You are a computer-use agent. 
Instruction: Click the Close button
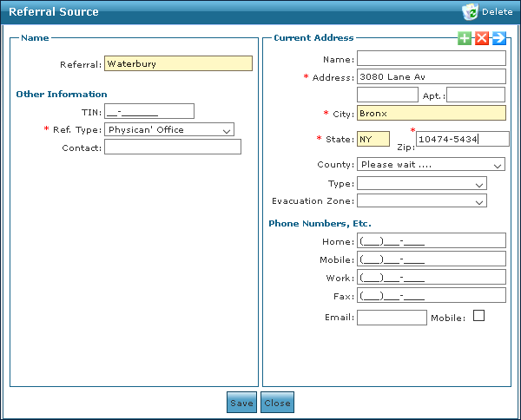tap(277, 403)
